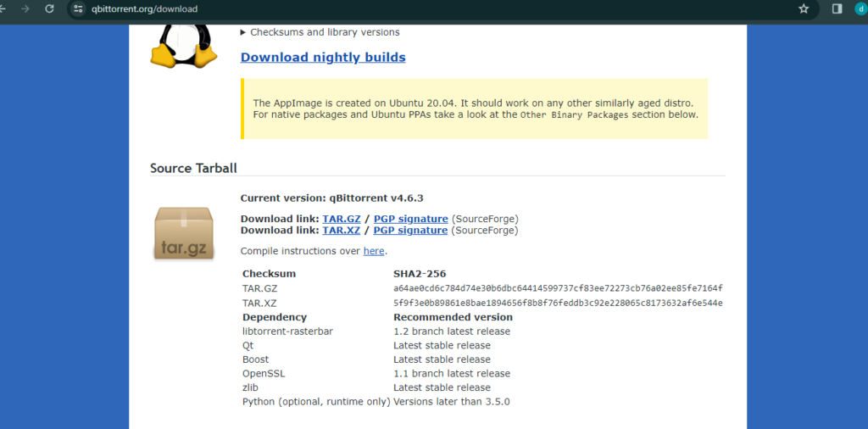Go back using the browser back arrow

[x=3, y=8]
